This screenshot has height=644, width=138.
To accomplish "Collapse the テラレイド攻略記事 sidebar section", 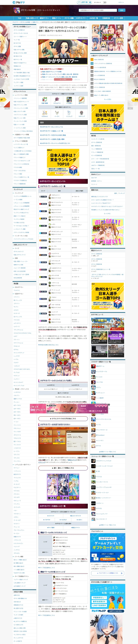I will [x=24, y=141].
